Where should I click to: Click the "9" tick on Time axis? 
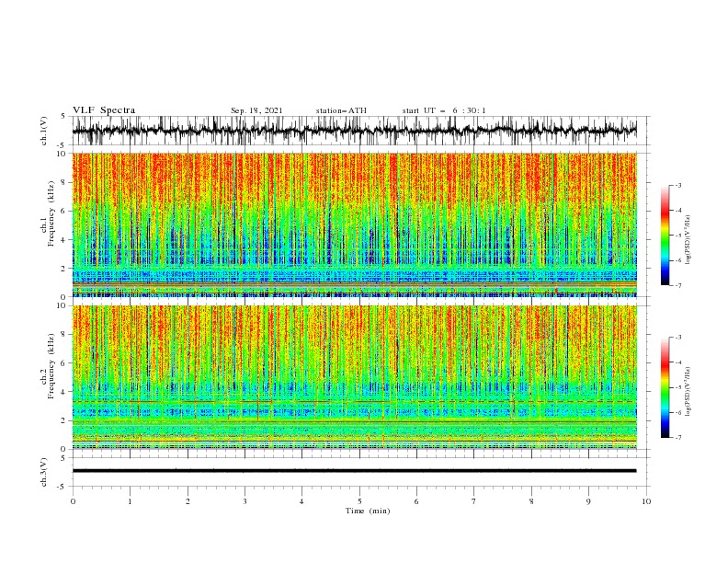[588, 501]
